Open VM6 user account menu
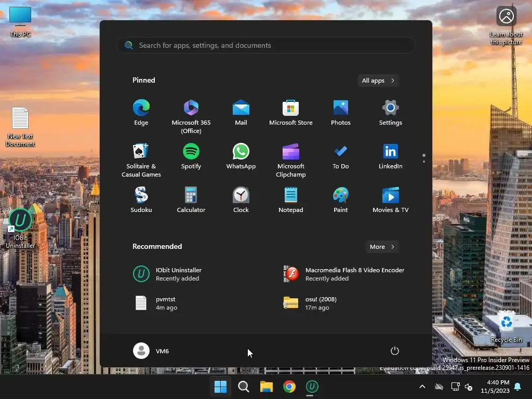The image size is (532, 399). [x=151, y=351]
